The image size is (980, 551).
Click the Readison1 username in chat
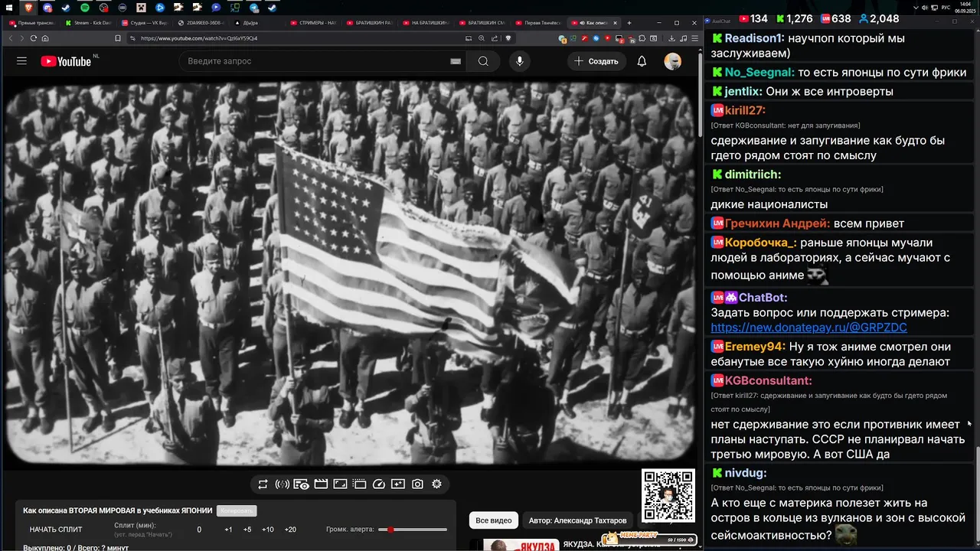(754, 38)
